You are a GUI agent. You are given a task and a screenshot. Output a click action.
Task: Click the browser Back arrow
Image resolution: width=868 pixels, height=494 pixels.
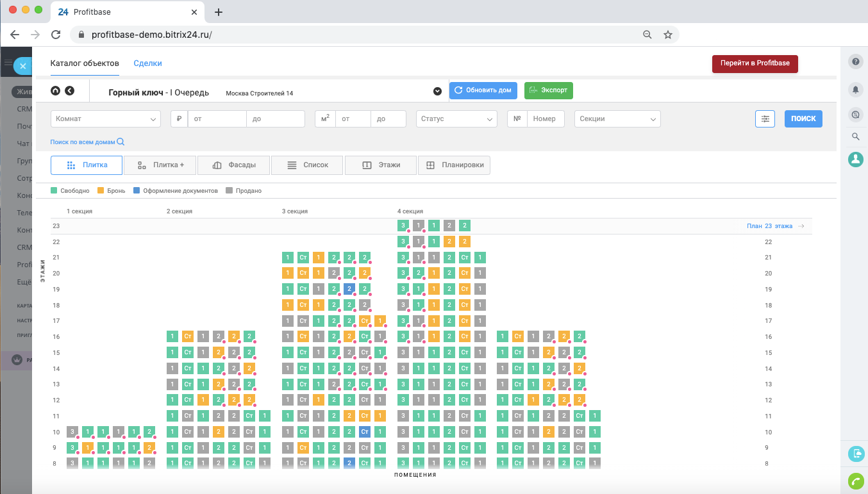pyautogui.click(x=15, y=35)
